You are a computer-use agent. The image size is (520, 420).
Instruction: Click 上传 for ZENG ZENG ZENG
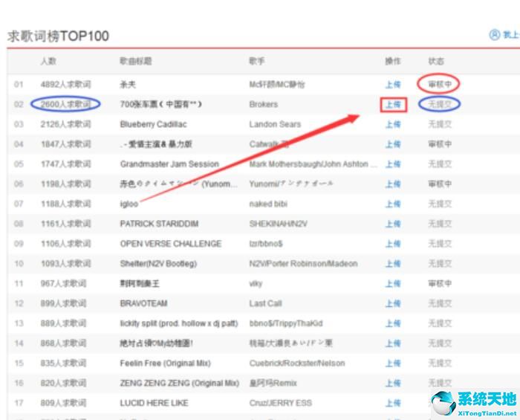click(393, 383)
